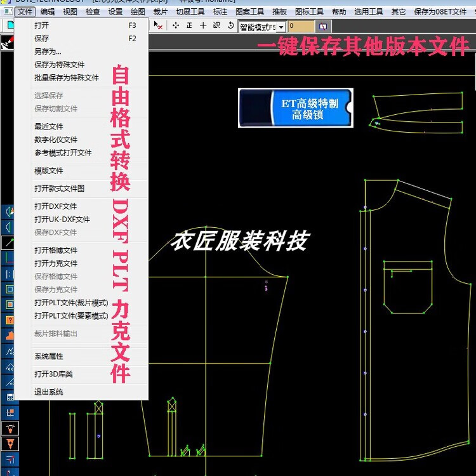Click the ET高级特制高级锁 banner button
476x476 pixels.
(x=295, y=109)
